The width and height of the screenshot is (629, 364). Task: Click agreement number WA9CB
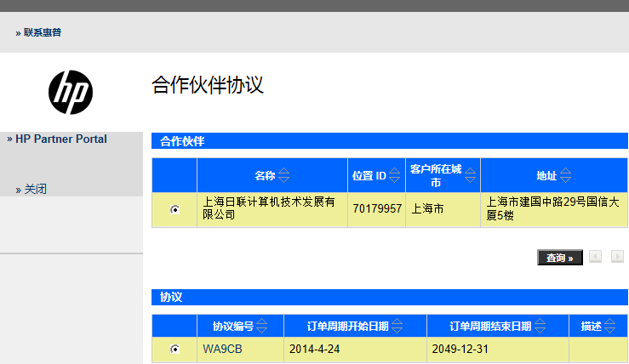click(223, 350)
